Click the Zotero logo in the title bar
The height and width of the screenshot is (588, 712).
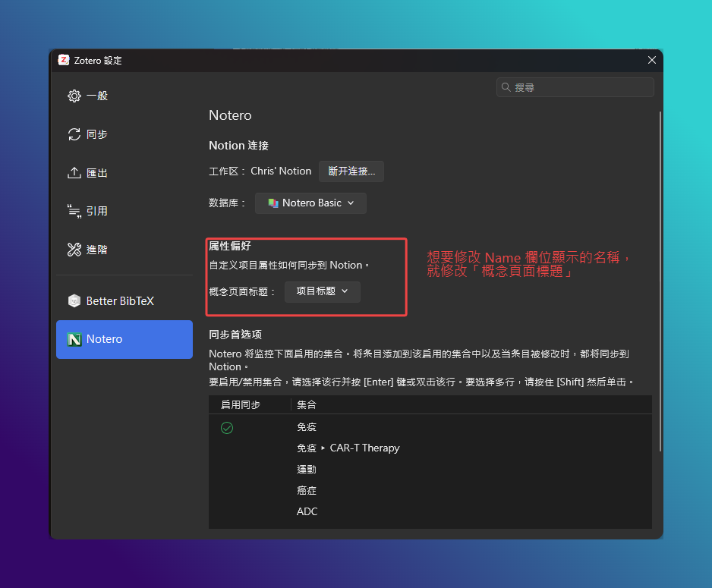[64, 60]
